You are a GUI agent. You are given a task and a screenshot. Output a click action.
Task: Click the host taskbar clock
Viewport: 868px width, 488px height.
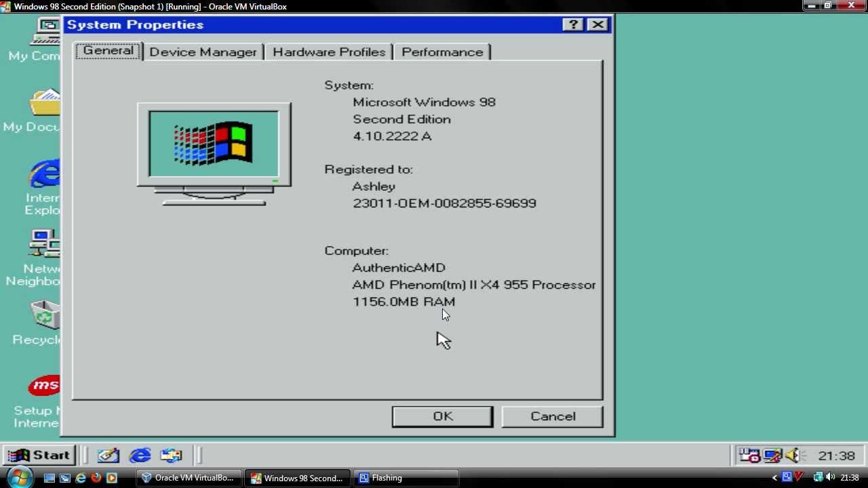pos(849,478)
